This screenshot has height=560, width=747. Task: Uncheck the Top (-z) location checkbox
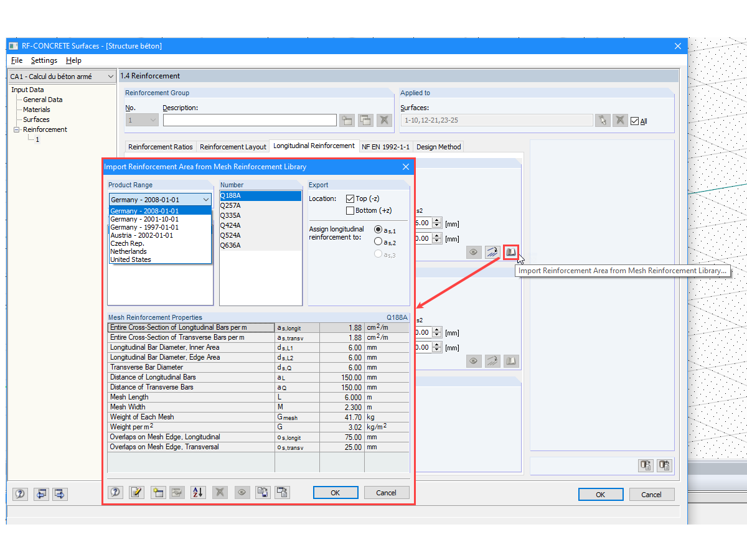click(350, 198)
